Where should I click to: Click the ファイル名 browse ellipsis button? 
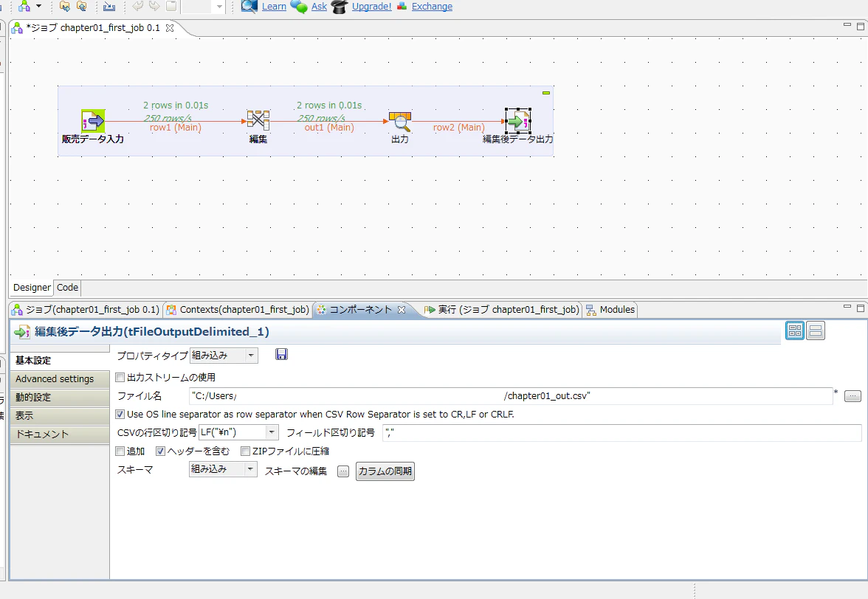click(x=852, y=396)
